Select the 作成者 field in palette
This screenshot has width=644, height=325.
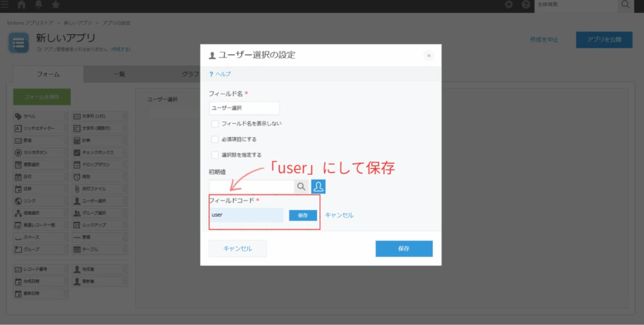pyautogui.click(x=99, y=270)
